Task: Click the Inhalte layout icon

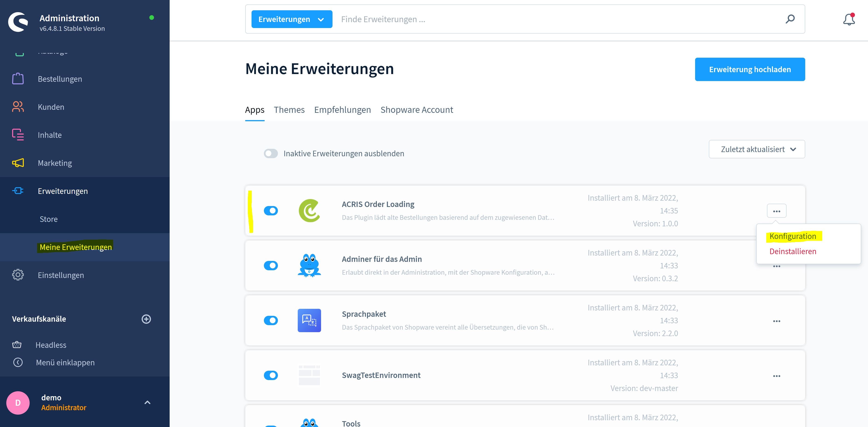Action: 18,135
